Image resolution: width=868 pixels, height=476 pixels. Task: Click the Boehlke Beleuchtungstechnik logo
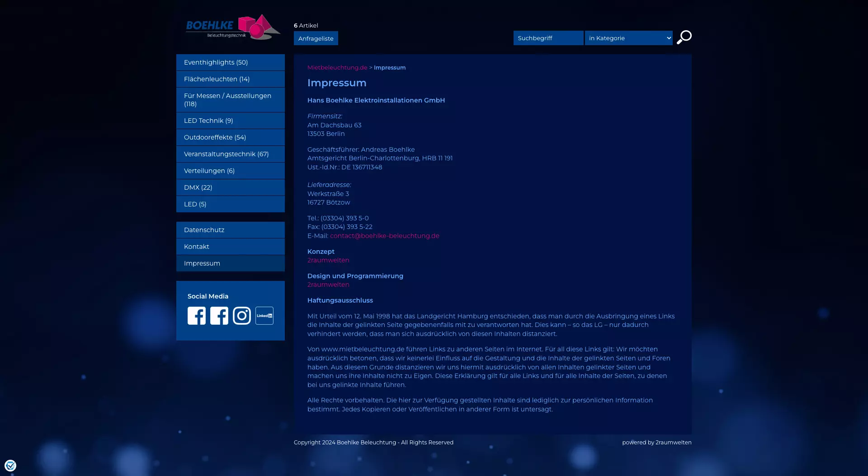point(233,27)
